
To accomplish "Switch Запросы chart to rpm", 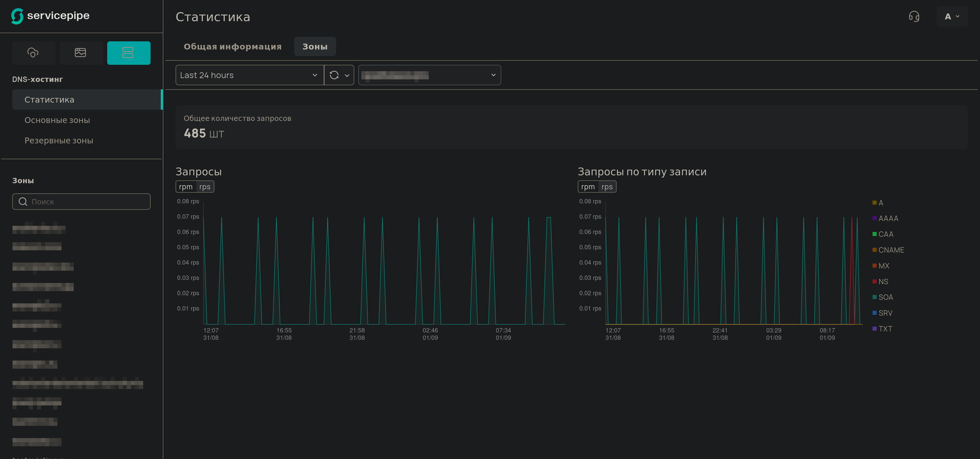I will coord(186,187).
